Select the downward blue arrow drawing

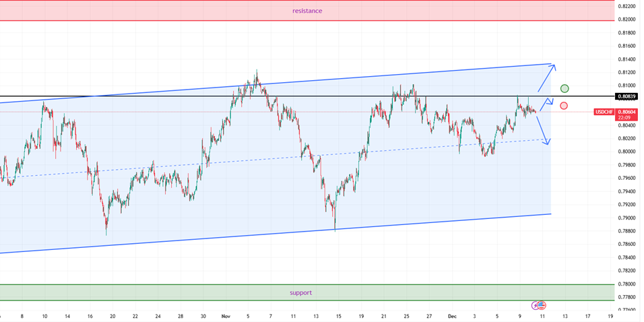click(x=544, y=129)
